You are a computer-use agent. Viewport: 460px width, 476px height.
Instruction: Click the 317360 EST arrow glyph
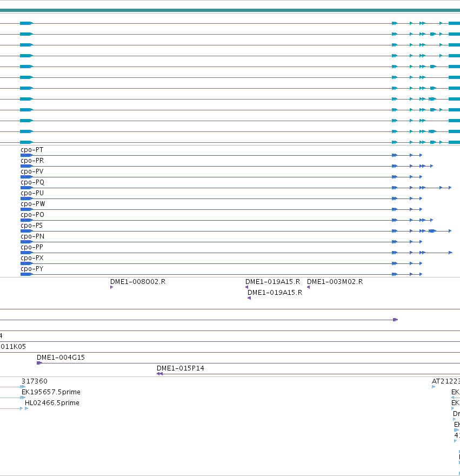pyautogui.click(x=23, y=387)
